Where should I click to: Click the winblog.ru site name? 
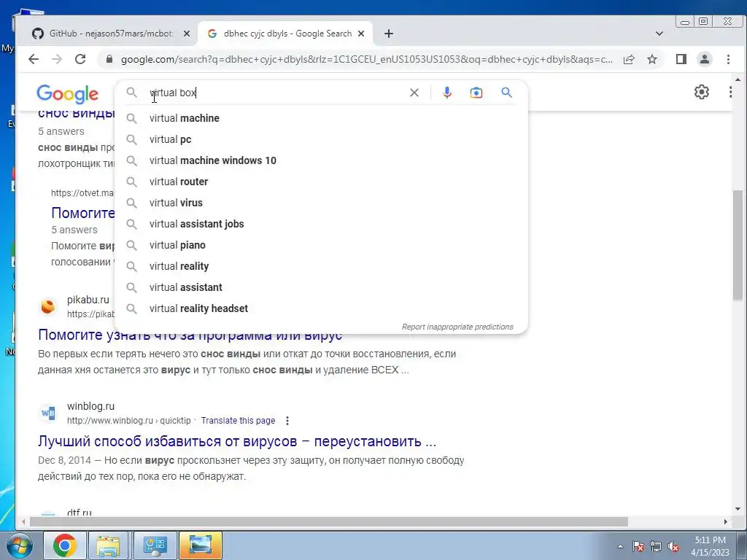tap(90, 406)
